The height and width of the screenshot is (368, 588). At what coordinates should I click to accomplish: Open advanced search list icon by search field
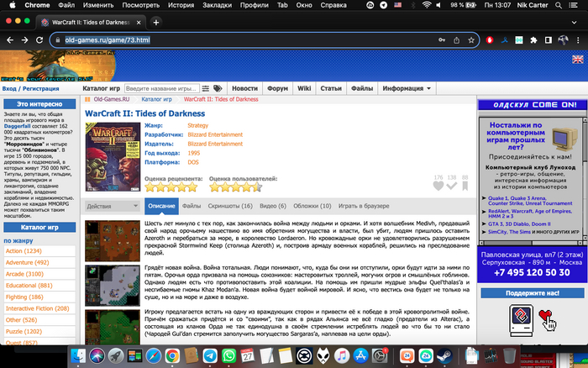click(x=206, y=88)
